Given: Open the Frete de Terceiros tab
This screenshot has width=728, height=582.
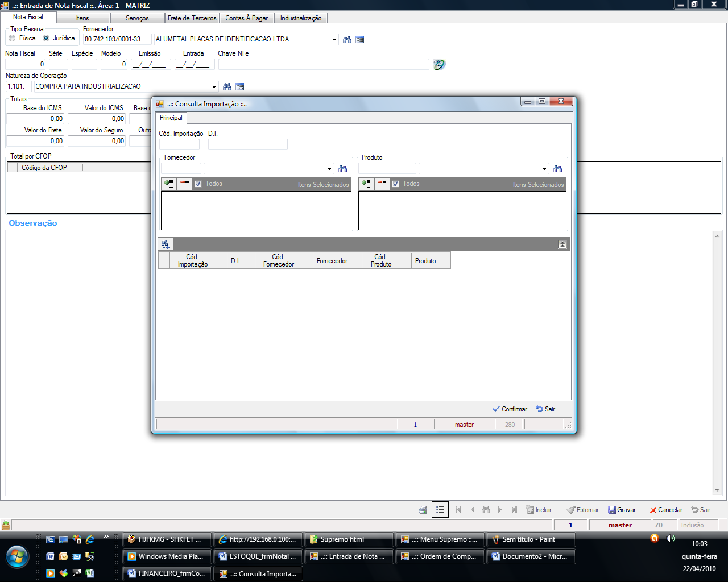Looking at the screenshot, I should [x=192, y=18].
